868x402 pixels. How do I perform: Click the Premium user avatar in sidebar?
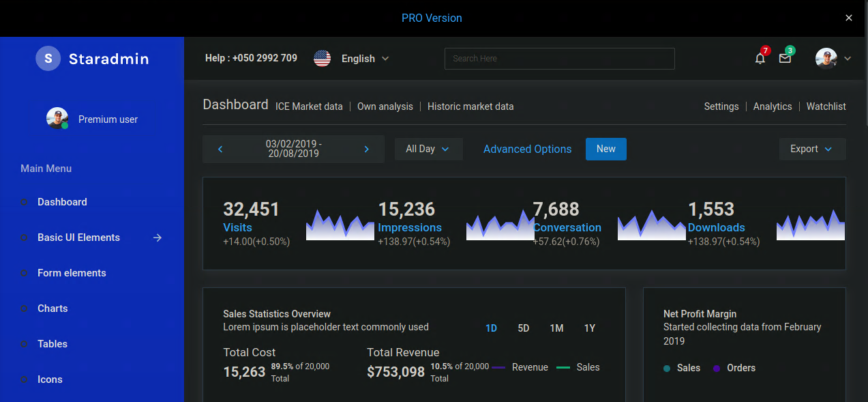click(x=57, y=119)
